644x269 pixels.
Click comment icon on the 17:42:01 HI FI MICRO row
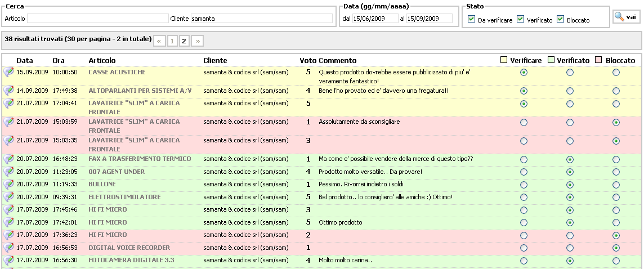(8, 223)
